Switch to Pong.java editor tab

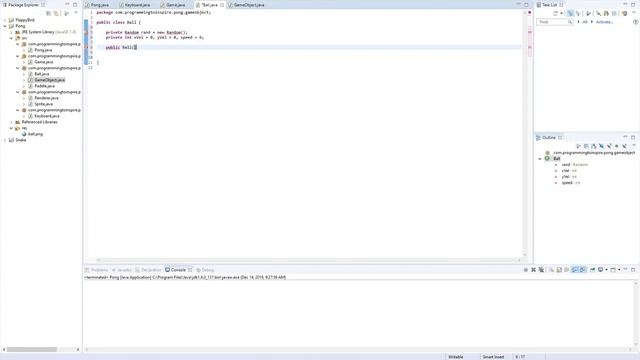97,5
